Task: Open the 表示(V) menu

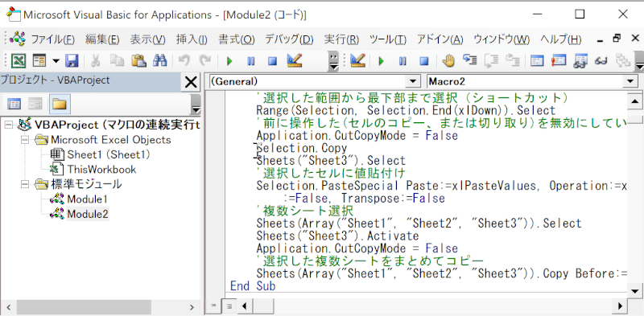Action: 148,39
